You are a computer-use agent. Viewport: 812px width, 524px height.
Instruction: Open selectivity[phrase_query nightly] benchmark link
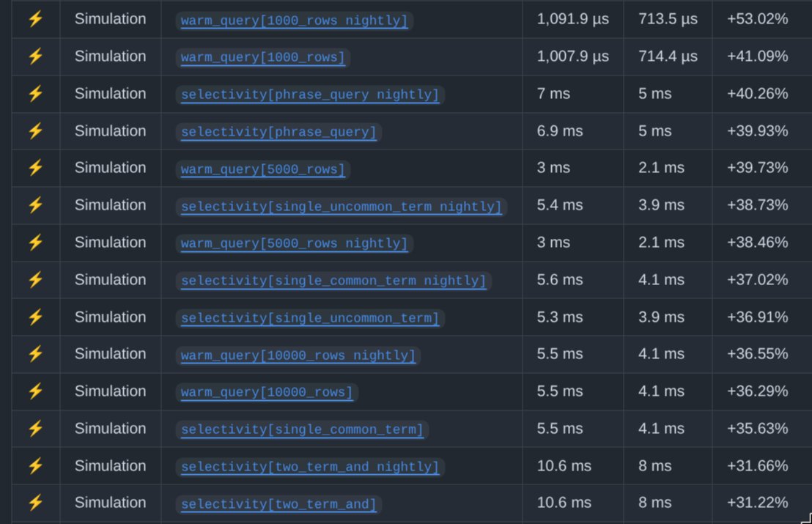point(310,95)
